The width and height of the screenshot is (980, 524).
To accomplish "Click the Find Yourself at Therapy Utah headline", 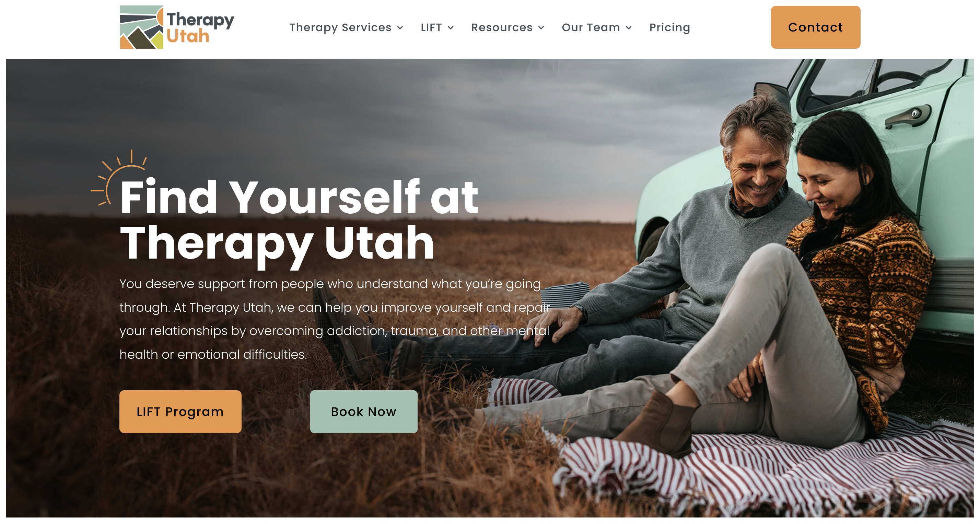I will (299, 221).
